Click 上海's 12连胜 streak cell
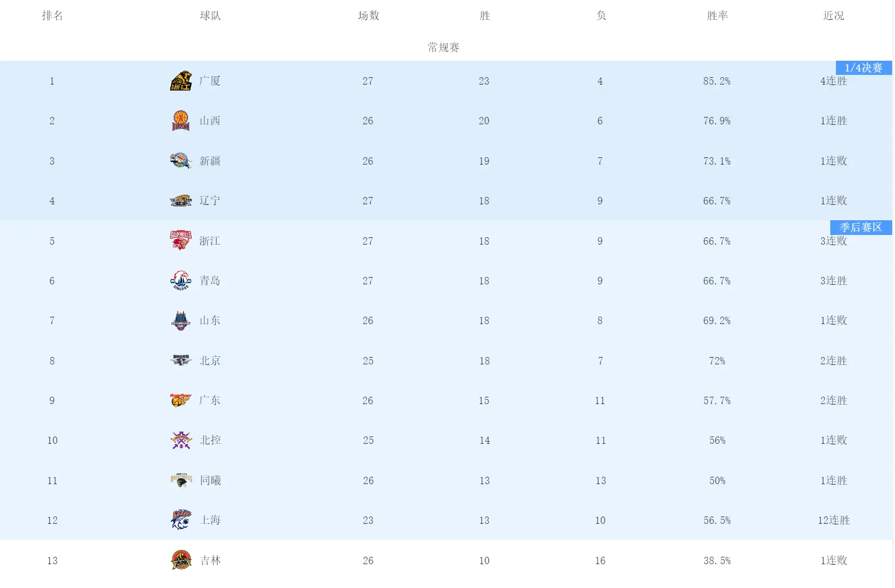This screenshot has width=895, height=588. coord(834,520)
